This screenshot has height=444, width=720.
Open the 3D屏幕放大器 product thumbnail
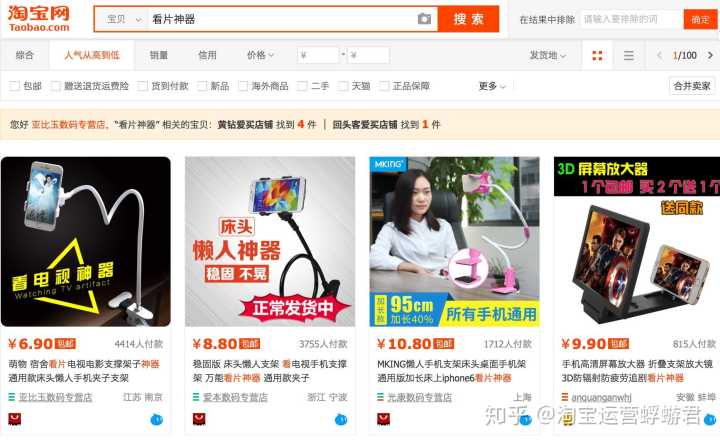pyautogui.click(x=637, y=242)
